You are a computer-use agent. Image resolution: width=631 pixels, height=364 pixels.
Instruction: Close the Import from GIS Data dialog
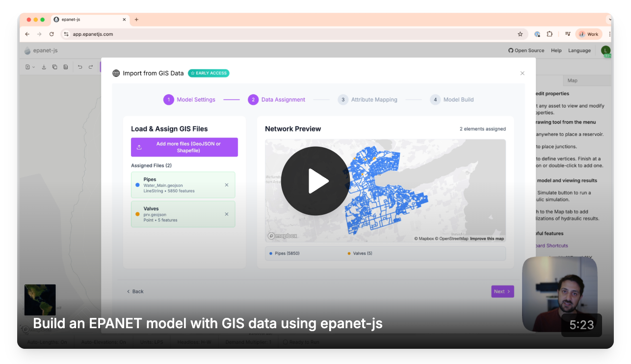point(522,73)
